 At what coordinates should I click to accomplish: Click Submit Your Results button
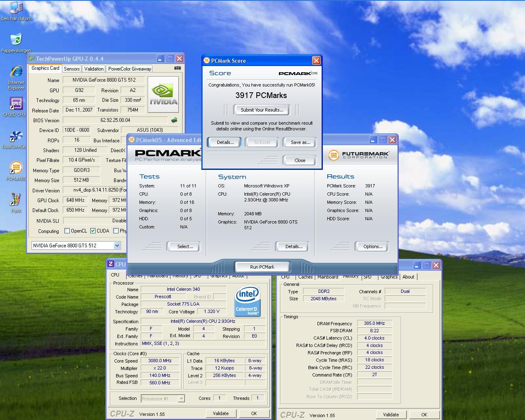(262, 110)
